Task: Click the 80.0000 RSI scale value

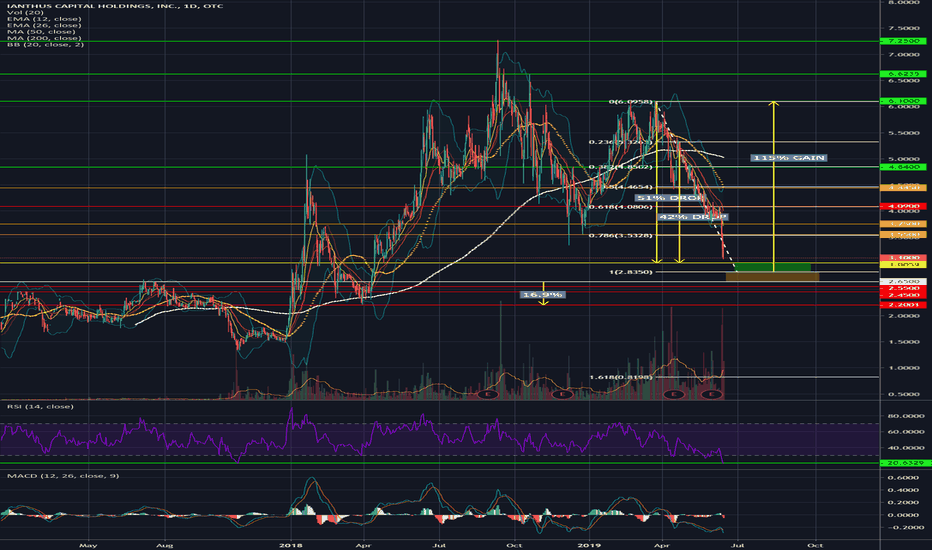Action: (906, 416)
